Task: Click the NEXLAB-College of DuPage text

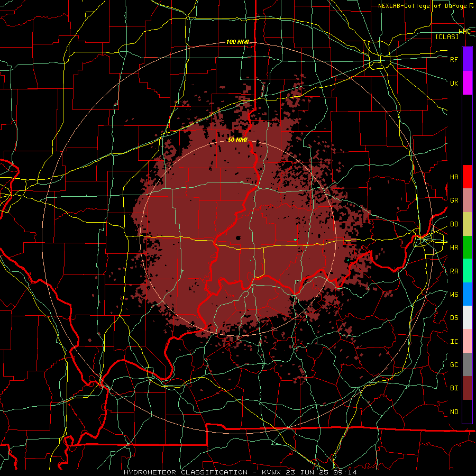Action: coord(422,6)
